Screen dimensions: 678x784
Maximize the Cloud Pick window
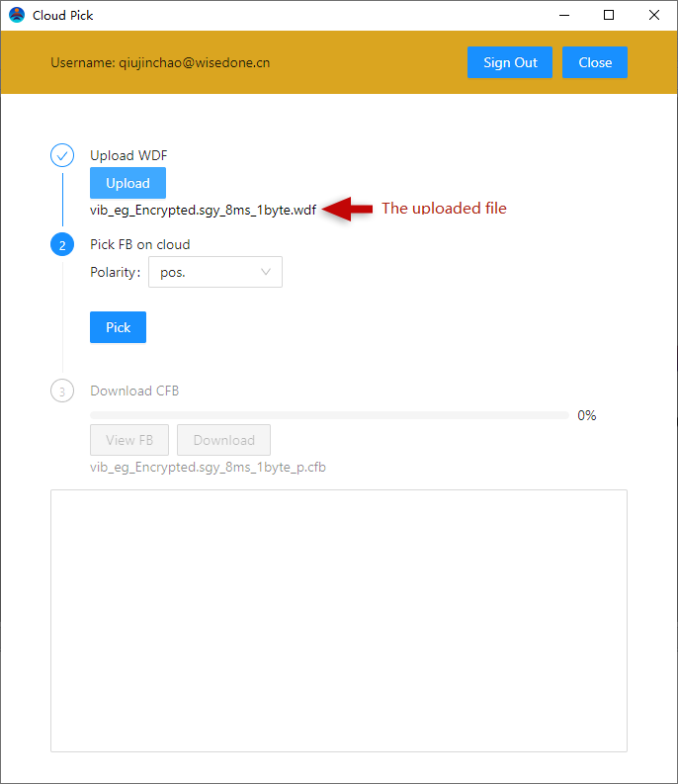609,15
